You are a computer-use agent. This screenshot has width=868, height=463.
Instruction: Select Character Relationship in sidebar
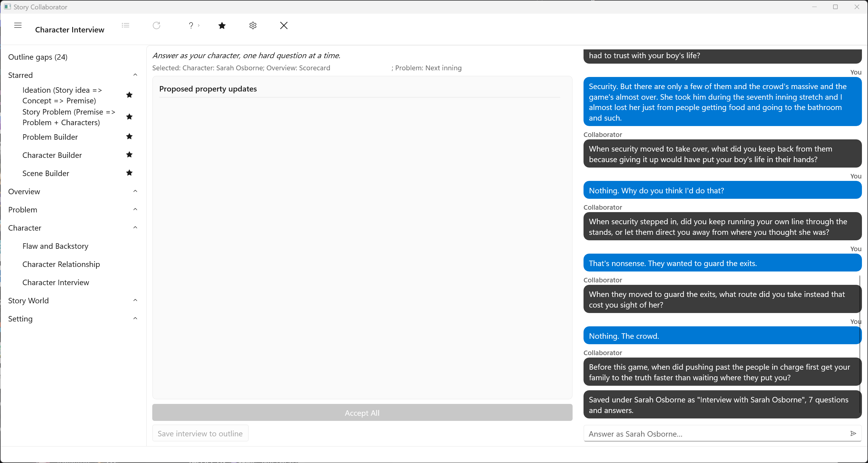pos(61,264)
